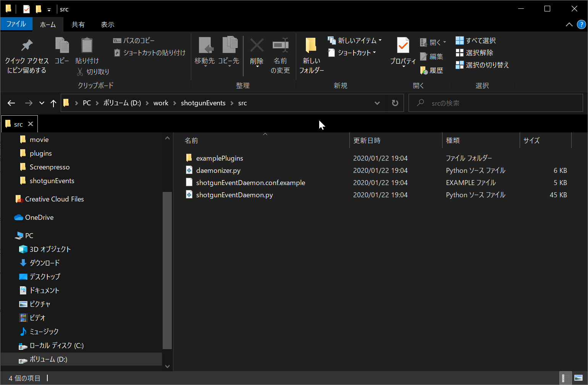The width and height of the screenshot is (588, 385).
Task: Click ボリューム (D:) in the address breadcrumb
Action: 122,103
